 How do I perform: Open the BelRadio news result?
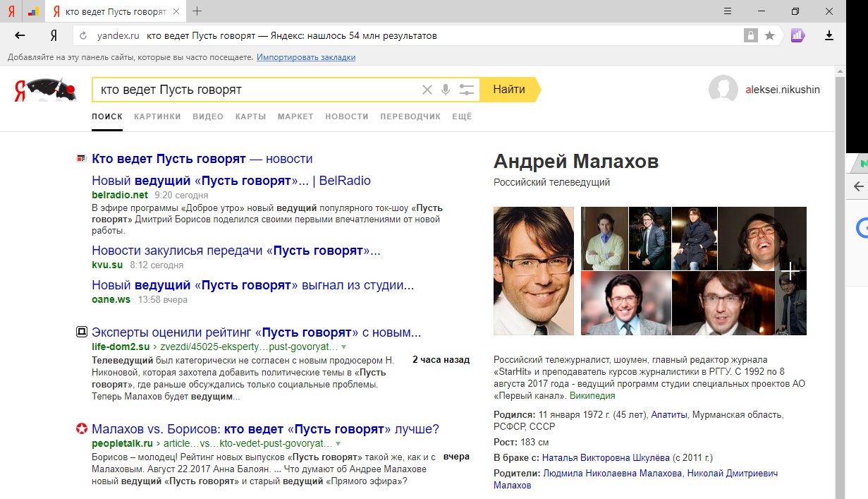tap(231, 181)
